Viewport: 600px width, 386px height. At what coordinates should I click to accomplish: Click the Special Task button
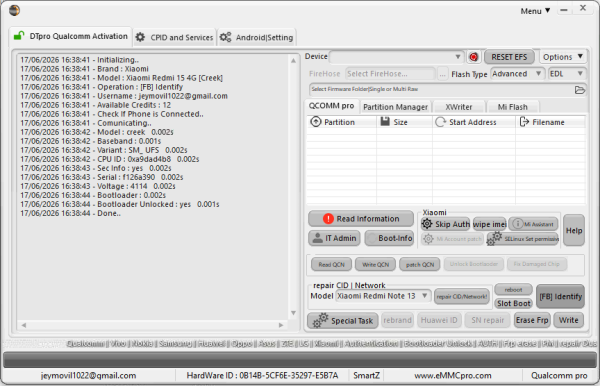click(343, 321)
